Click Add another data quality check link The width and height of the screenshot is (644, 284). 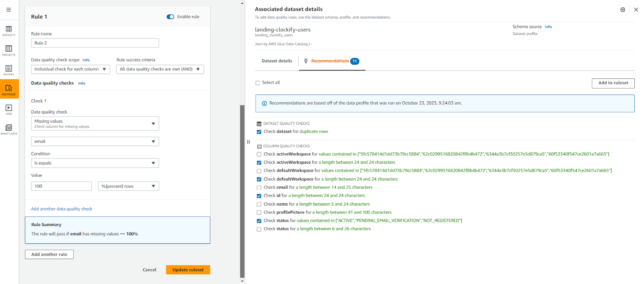62,209
